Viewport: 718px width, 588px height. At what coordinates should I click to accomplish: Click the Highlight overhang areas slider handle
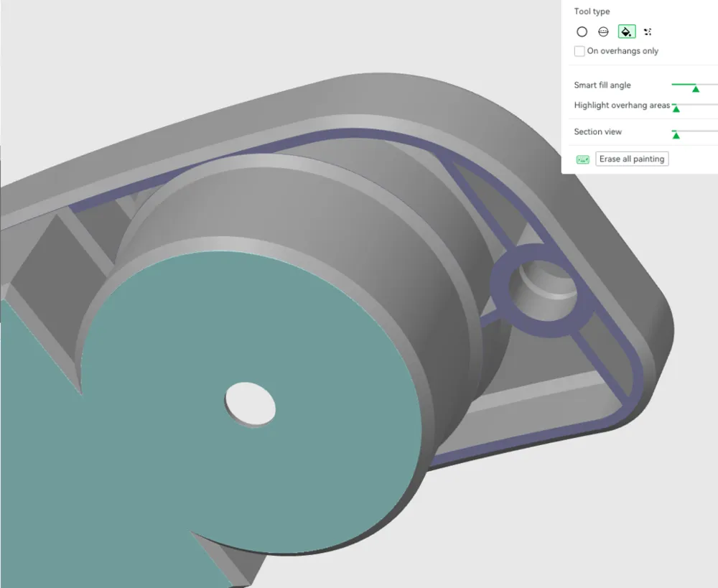676,108
